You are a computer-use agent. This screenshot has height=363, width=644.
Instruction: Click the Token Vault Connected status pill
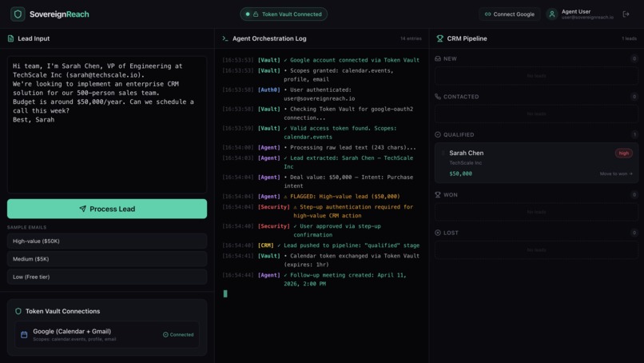pyautogui.click(x=284, y=14)
